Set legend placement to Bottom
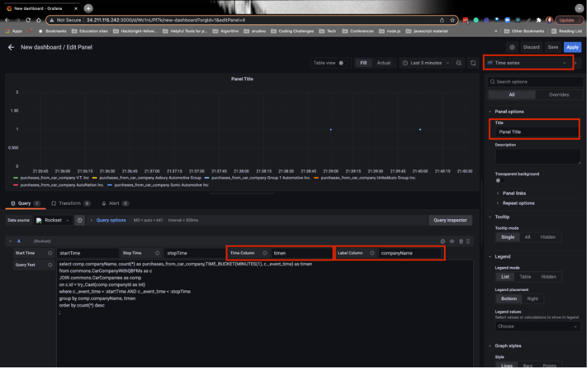The height and width of the screenshot is (368, 588). coord(509,299)
